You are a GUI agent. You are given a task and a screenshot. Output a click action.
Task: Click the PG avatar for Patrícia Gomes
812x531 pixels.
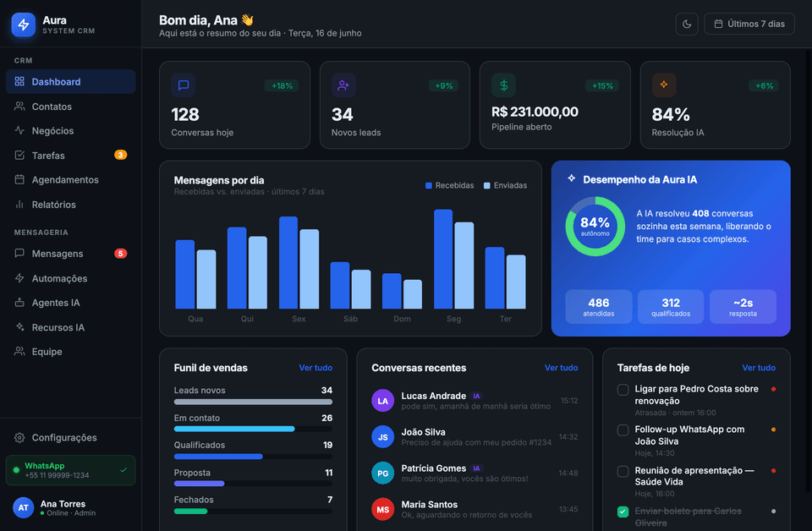tap(382, 473)
